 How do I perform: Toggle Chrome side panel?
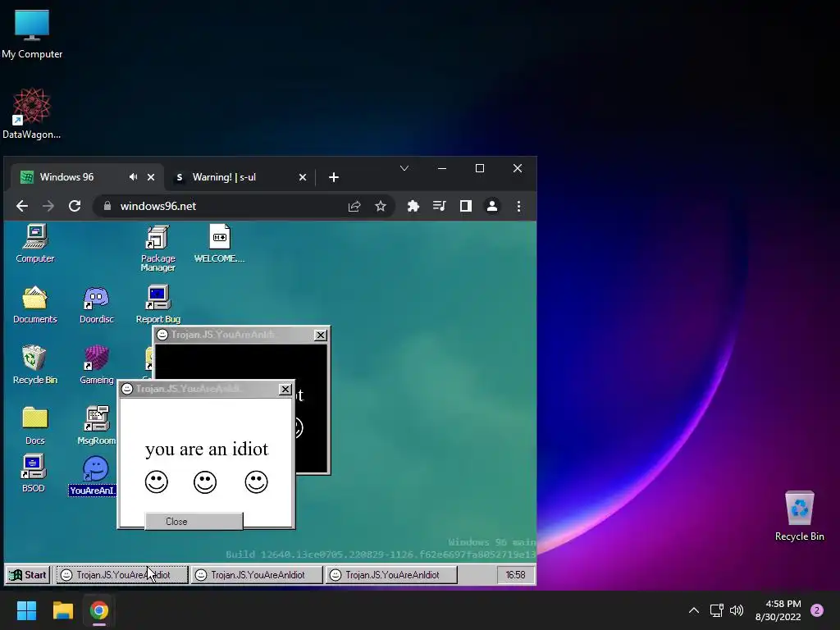click(466, 206)
